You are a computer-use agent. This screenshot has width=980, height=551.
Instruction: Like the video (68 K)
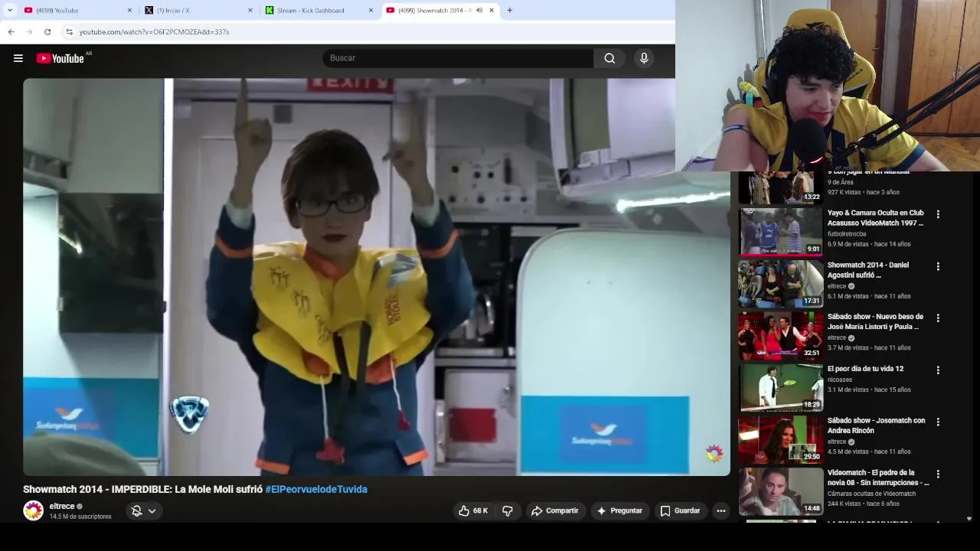coord(473,510)
